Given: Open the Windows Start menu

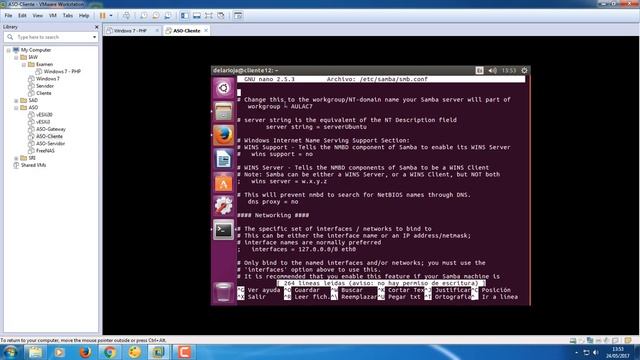Looking at the screenshot, I should [x=10, y=352].
